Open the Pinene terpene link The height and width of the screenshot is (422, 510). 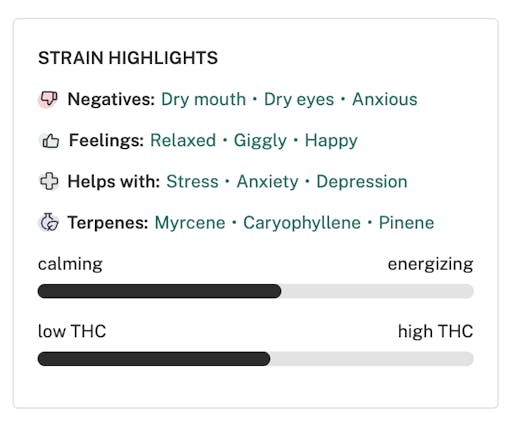pos(406,223)
